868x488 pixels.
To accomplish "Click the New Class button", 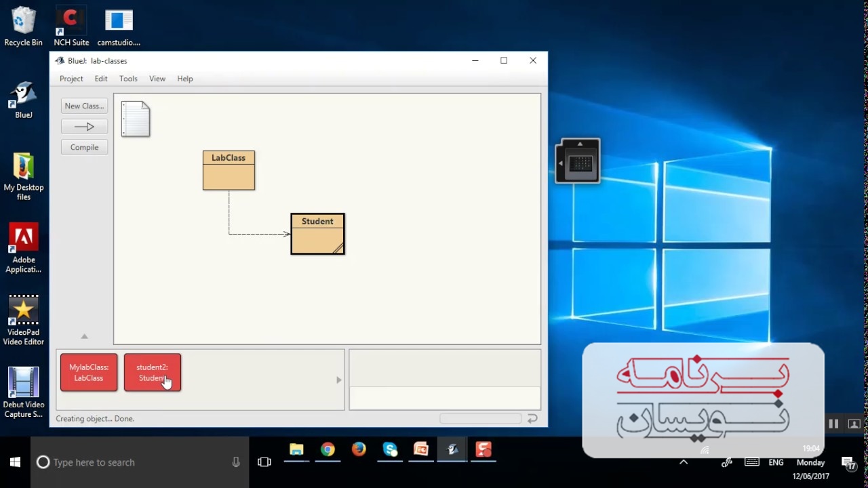I will click(x=84, y=106).
